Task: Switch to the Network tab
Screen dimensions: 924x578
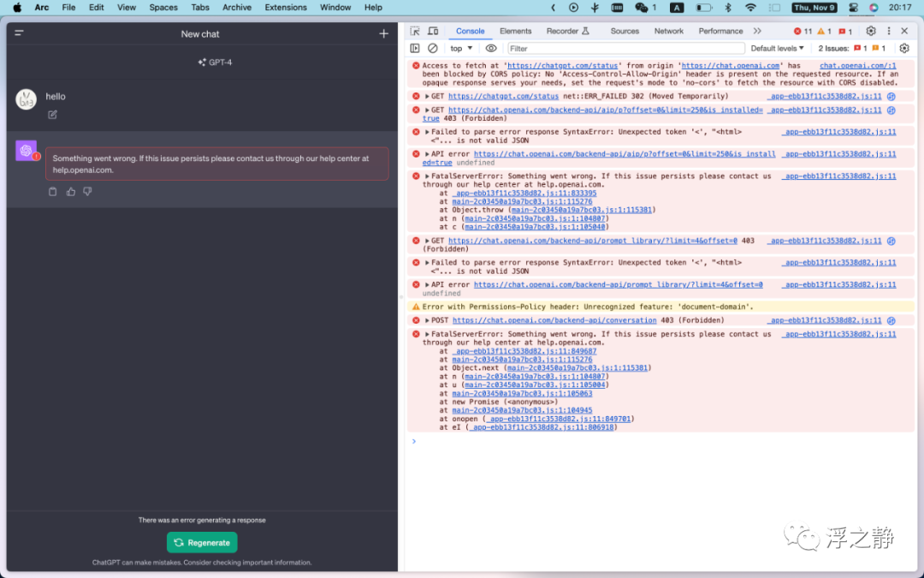Action: [x=669, y=31]
